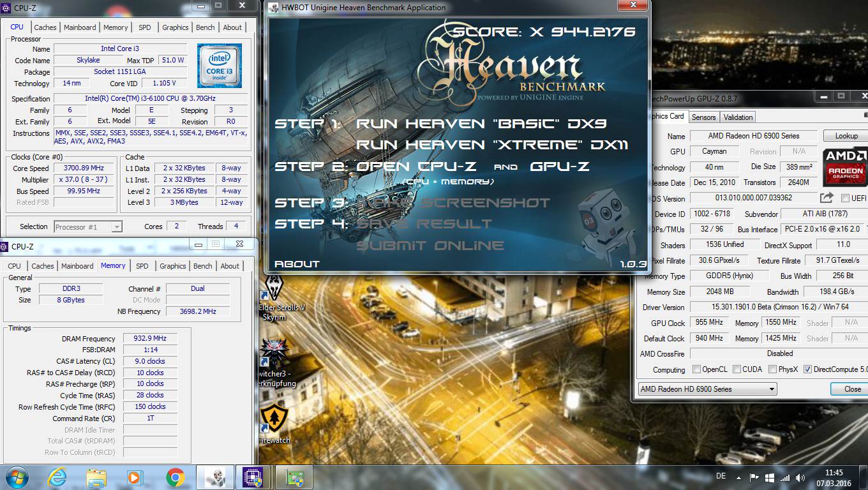Viewport: 868px width, 490px height.
Task: Open AMD Radeon HD 6900 Series GPU dropdown
Action: pos(707,389)
